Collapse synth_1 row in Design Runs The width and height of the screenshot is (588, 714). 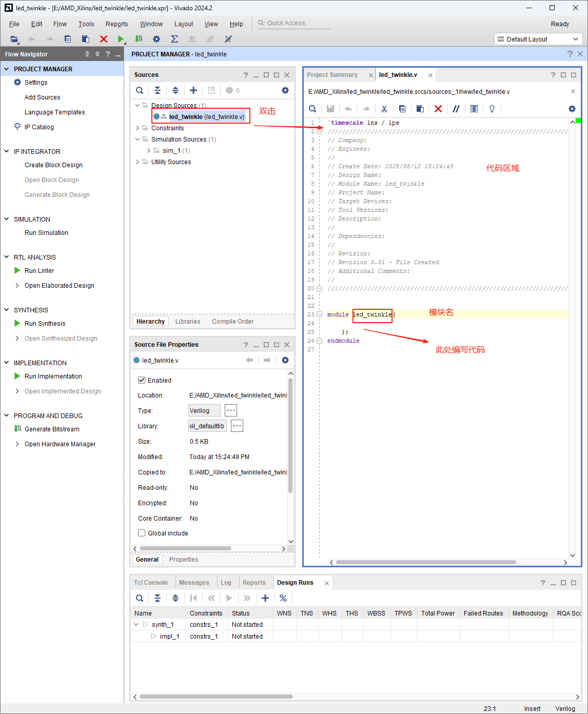pos(136,625)
